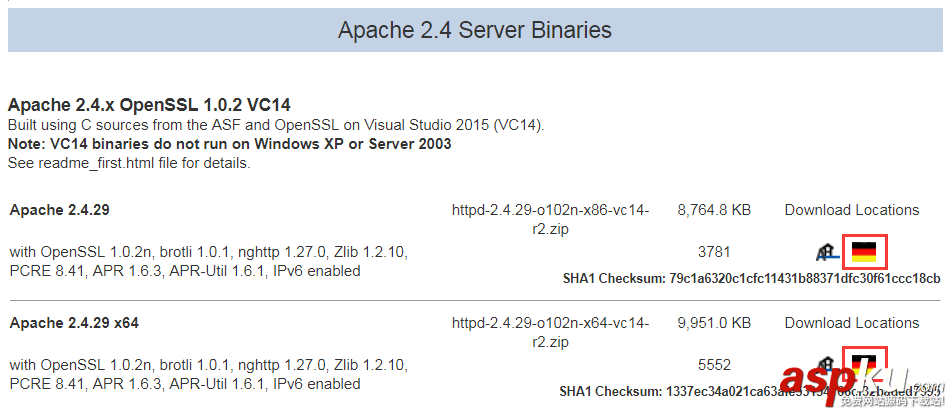Viewport: 950px width, 413px height.
Task: Click the Apache 2.4 Server Binaries header
Action: pos(475,30)
